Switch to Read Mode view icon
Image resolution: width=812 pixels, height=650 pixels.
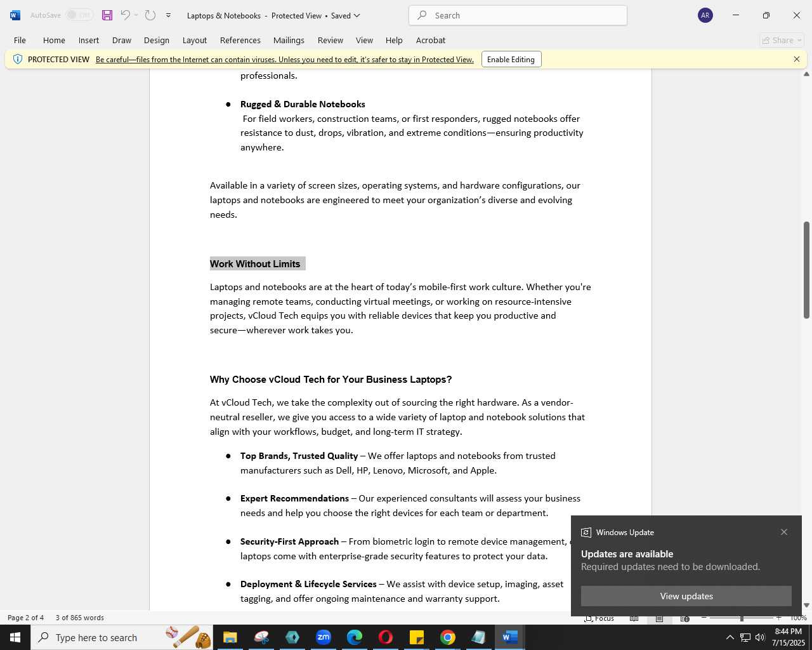point(634,618)
